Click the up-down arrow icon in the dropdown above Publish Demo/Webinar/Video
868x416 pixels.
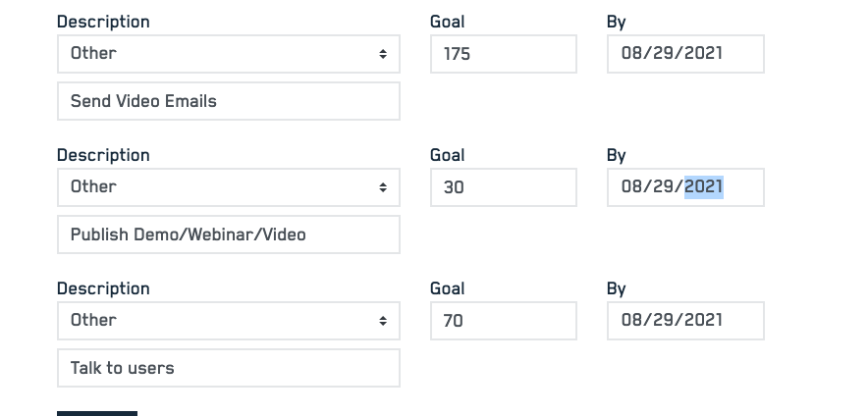[383, 187]
